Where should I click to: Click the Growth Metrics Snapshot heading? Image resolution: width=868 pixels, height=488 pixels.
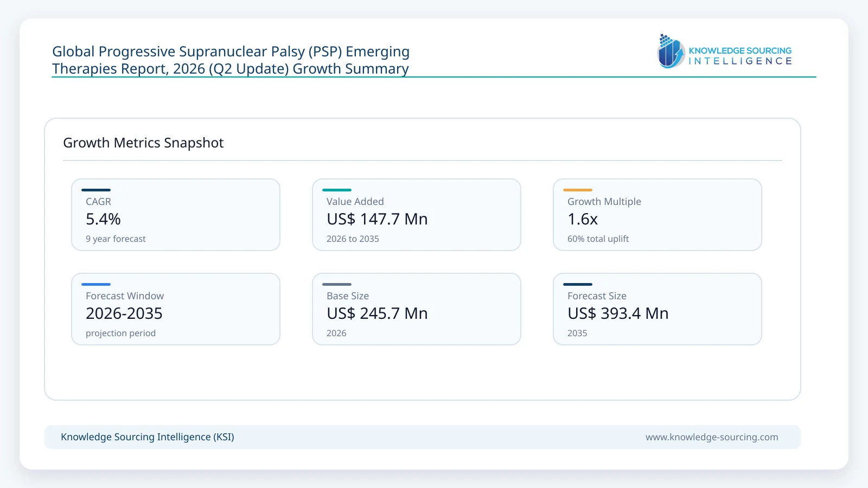143,143
